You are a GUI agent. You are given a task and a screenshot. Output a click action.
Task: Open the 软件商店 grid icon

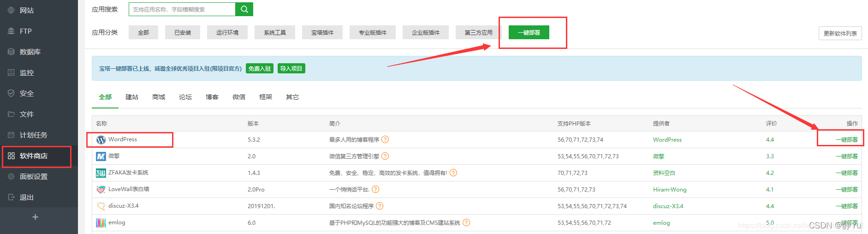click(11, 156)
